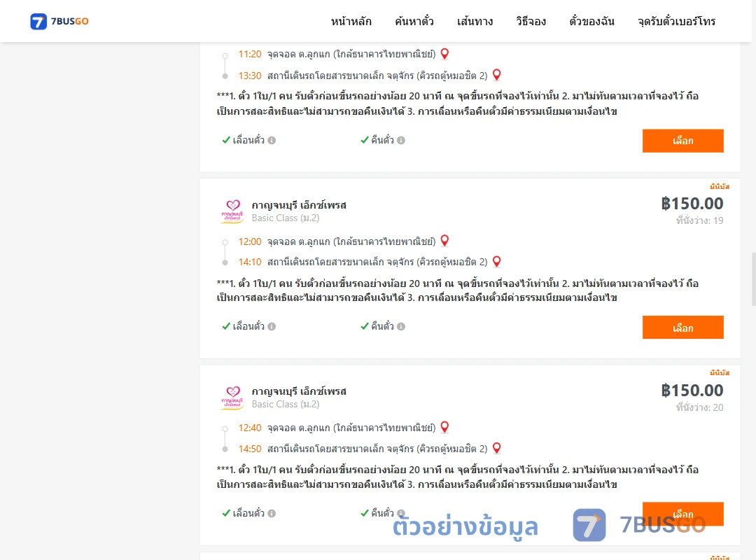Click the 14:50 arrival time
Viewport: 756px width, 560px height.
click(250, 449)
